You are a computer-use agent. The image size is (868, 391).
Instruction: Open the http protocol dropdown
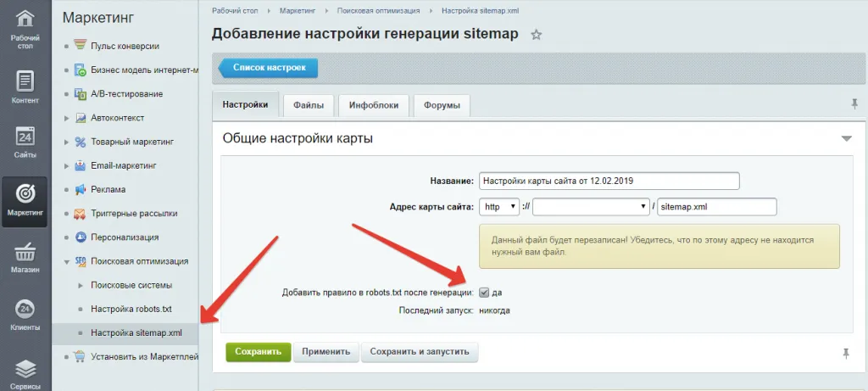pyautogui.click(x=498, y=206)
